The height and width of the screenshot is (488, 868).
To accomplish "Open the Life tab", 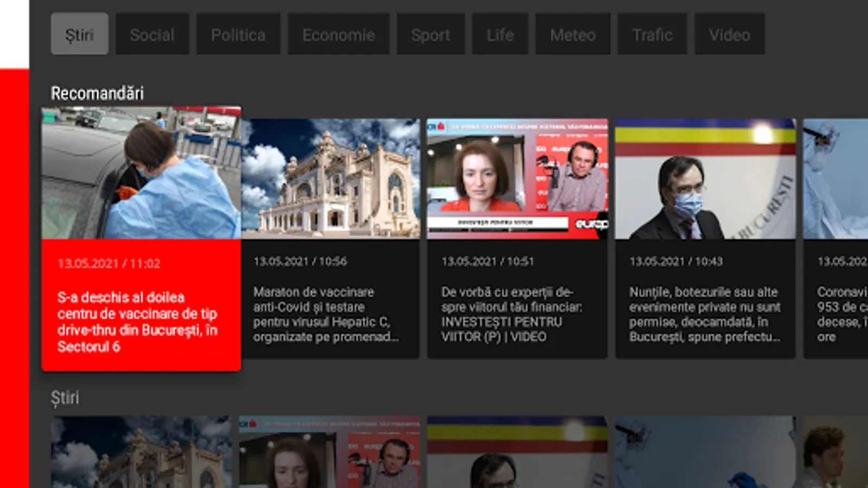I will coord(500,34).
